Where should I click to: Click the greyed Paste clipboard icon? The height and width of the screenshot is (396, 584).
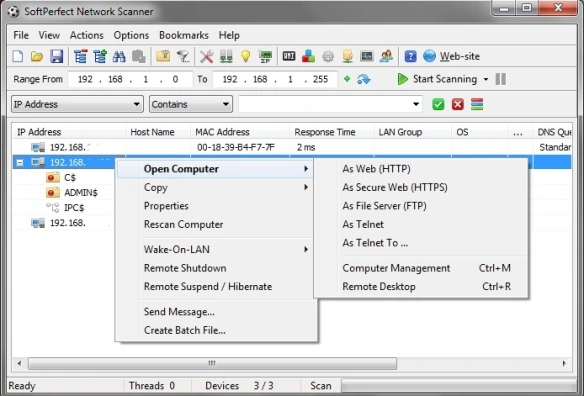click(139, 56)
